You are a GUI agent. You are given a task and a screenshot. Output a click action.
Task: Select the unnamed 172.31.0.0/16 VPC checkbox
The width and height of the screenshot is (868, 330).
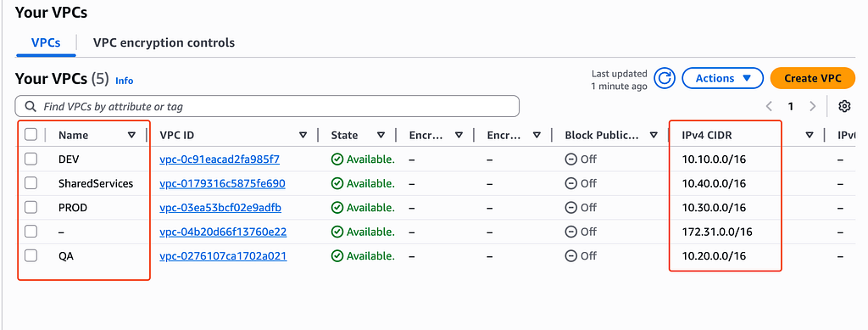click(31, 232)
